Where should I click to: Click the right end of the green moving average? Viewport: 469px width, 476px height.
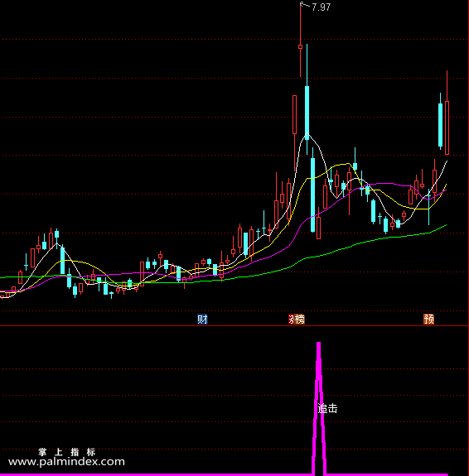[x=446, y=225]
